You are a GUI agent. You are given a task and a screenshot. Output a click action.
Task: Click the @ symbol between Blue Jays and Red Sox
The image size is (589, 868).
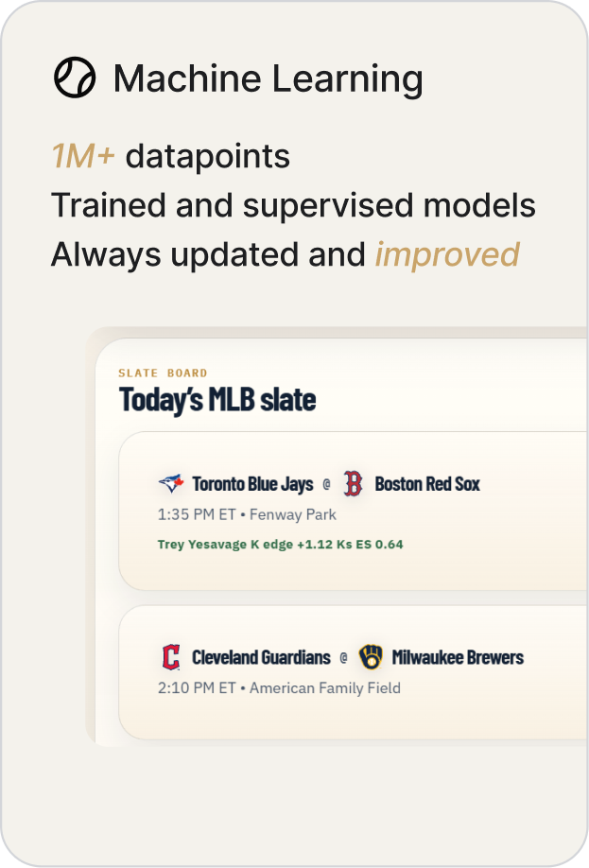(326, 484)
